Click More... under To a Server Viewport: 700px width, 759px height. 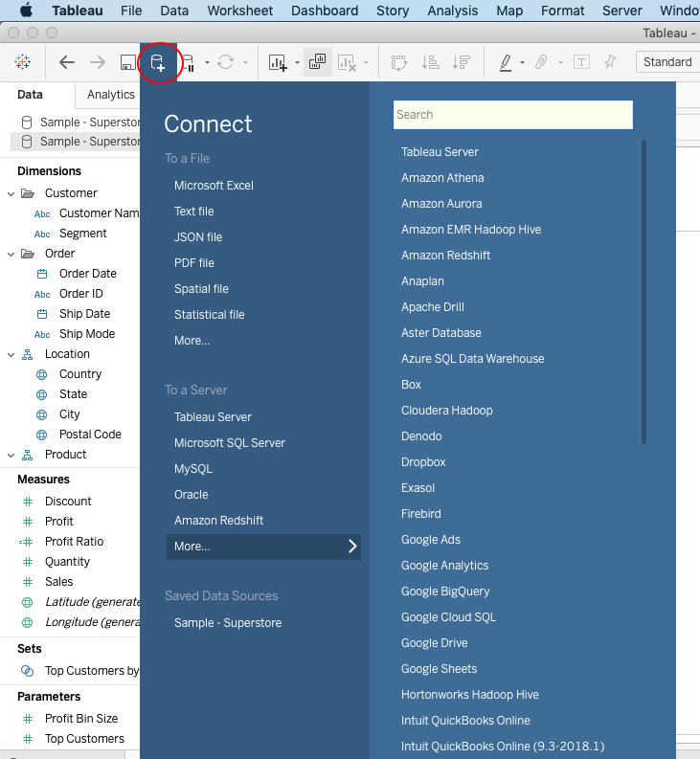point(263,547)
